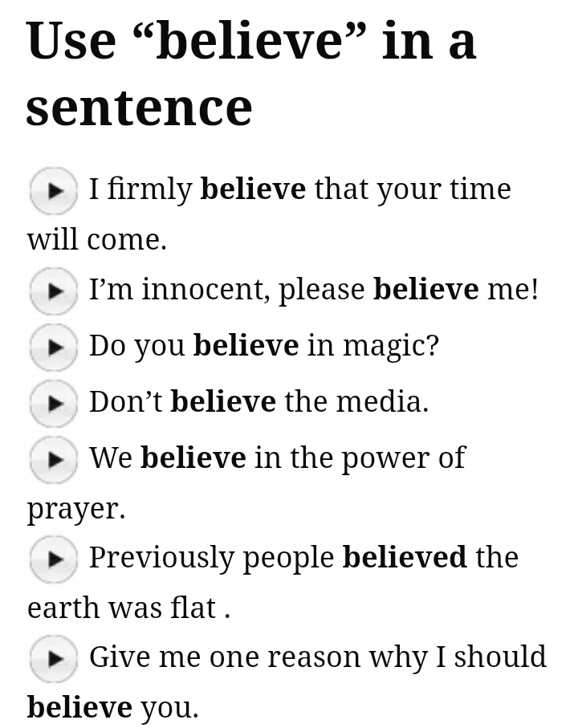Play audio for "power of prayer" sentence
Image resolution: width=578 pixels, height=728 pixels.
tap(54, 458)
